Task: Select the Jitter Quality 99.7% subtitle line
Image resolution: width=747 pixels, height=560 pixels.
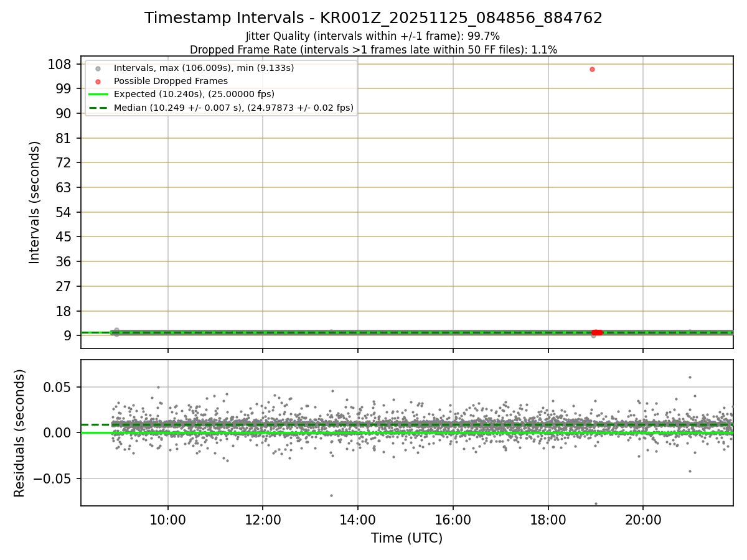Action: (x=373, y=37)
